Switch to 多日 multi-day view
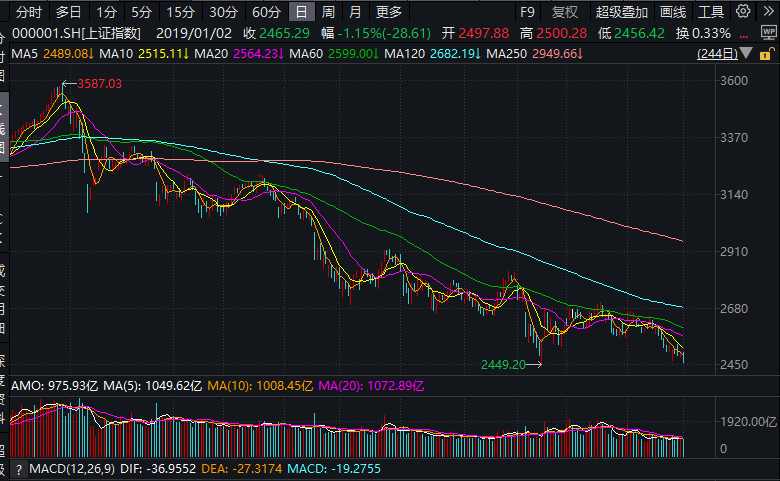The width and height of the screenshot is (780, 481). point(68,12)
